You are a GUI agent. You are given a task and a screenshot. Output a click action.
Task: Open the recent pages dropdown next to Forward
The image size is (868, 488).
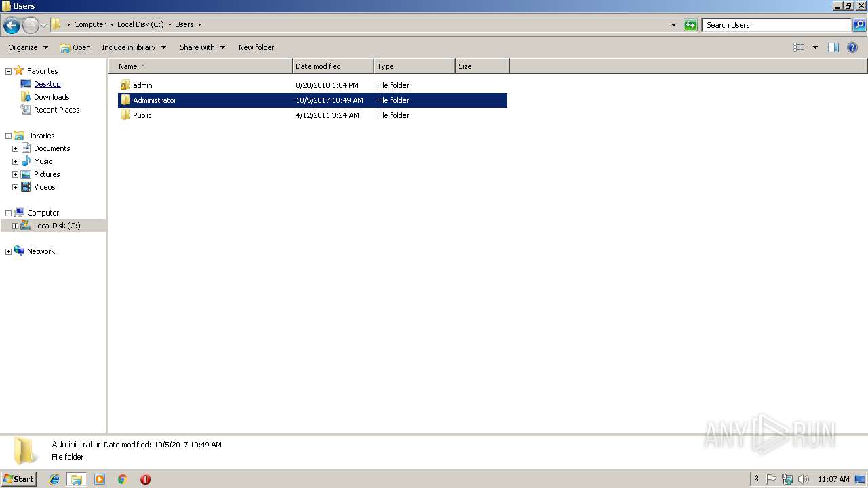[x=44, y=25]
